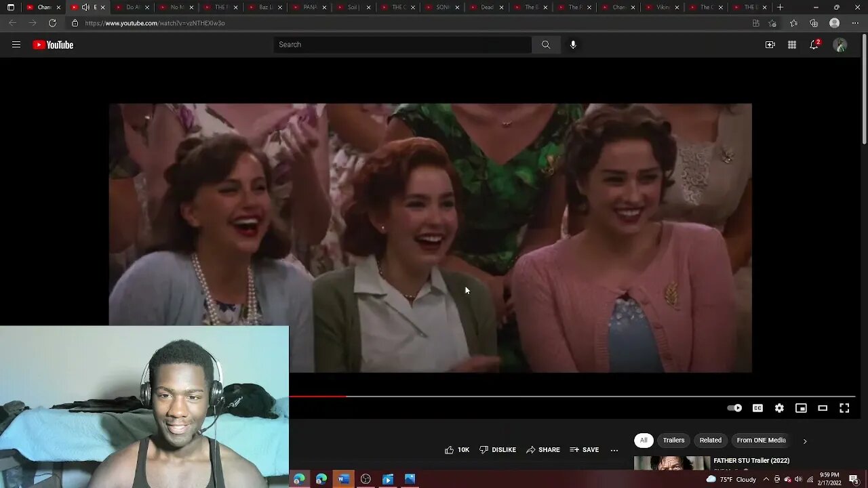Open the FATHER STU video thumbnail
The height and width of the screenshot is (488, 868).
672,464
